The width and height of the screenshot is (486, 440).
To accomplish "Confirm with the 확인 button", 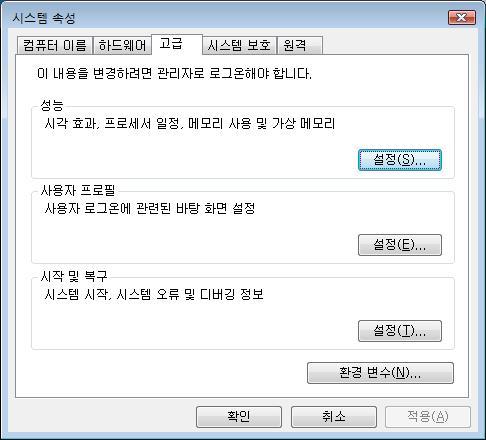I will [x=239, y=417].
